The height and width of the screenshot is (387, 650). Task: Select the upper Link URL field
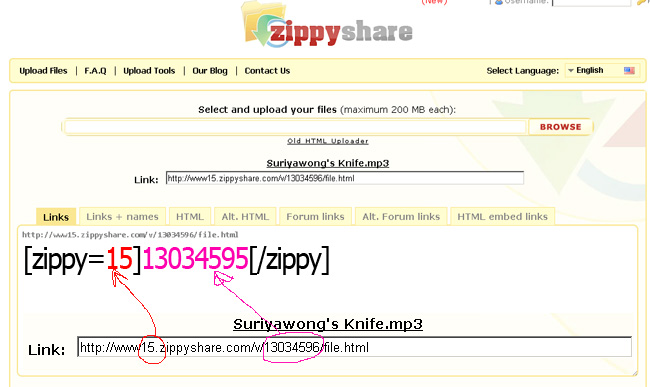344,178
